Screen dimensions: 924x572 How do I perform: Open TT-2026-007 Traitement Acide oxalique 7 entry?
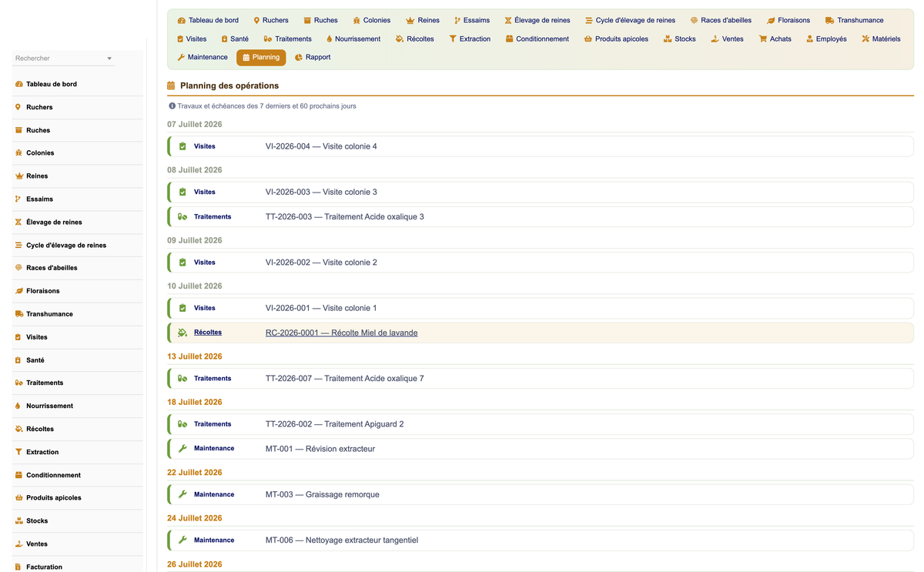pos(541,379)
